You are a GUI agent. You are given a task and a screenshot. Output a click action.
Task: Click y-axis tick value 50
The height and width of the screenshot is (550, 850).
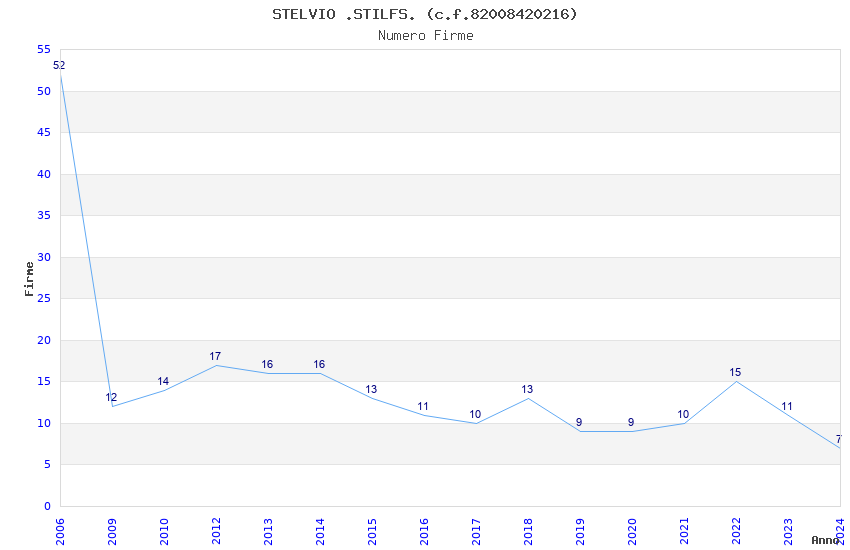(44, 91)
